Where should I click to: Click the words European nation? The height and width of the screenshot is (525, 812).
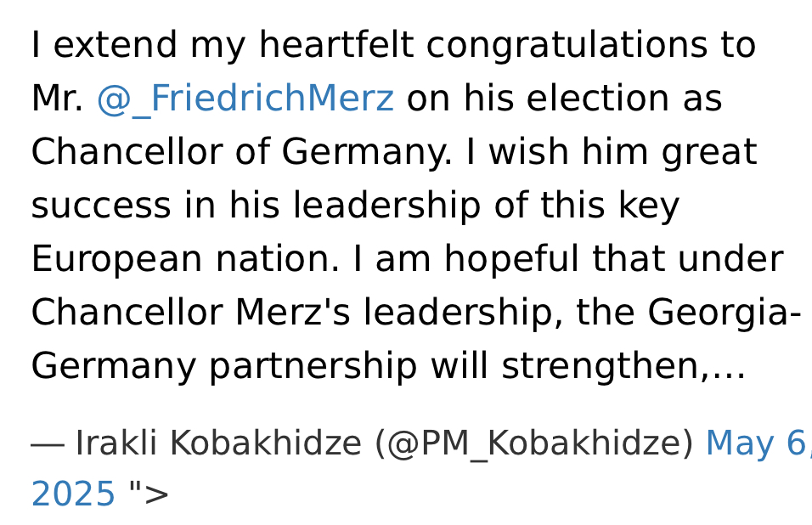click(185, 259)
